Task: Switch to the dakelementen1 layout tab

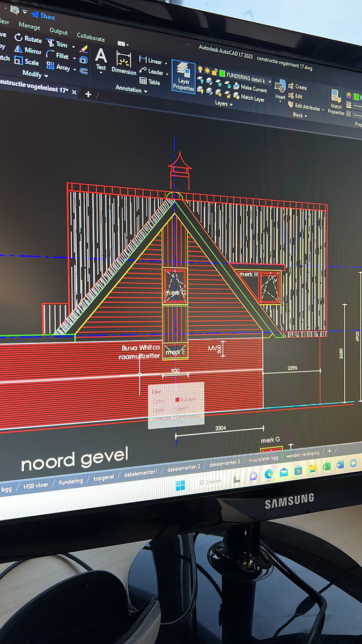Action: tap(141, 472)
